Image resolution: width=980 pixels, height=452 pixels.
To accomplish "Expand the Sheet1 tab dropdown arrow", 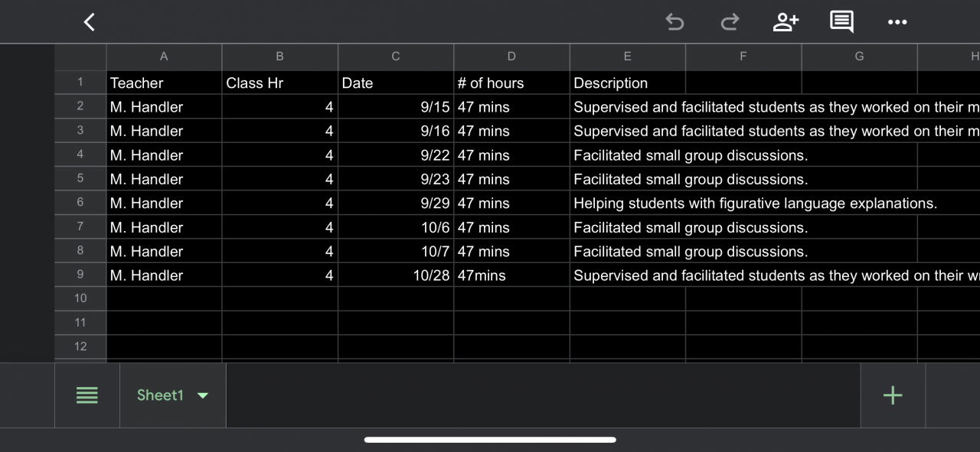I will [x=203, y=395].
